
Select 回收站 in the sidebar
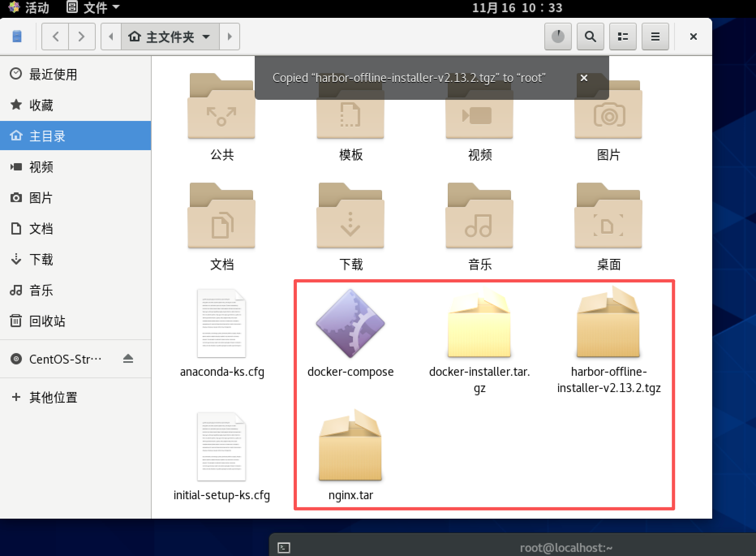pyautogui.click(x=47, y=321)
